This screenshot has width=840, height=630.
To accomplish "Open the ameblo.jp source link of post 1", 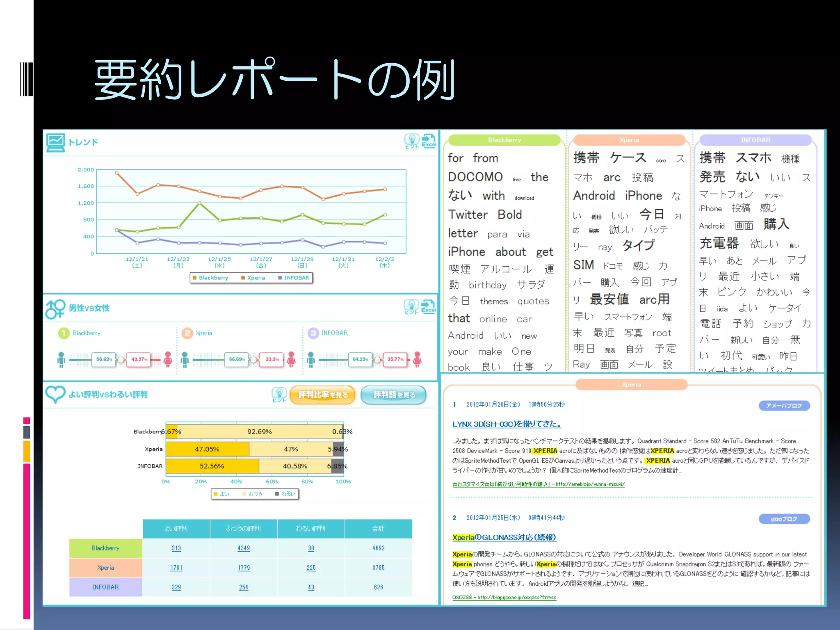I will (x=539, y=484).
